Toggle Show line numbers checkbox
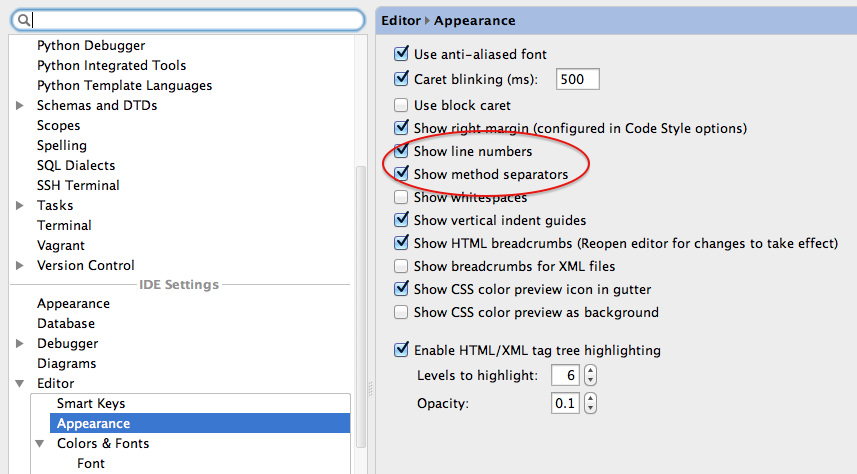 (401, 151)
